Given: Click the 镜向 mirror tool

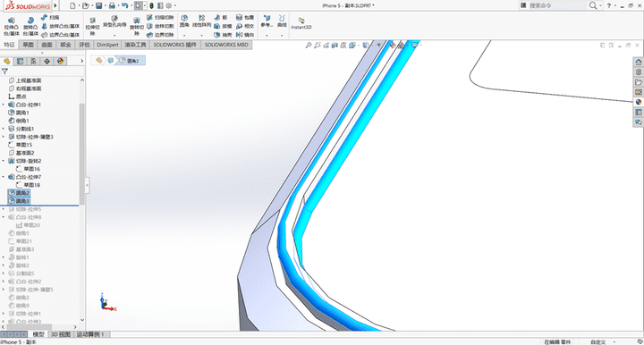Looking at the screenshot, I should [245, 35].
